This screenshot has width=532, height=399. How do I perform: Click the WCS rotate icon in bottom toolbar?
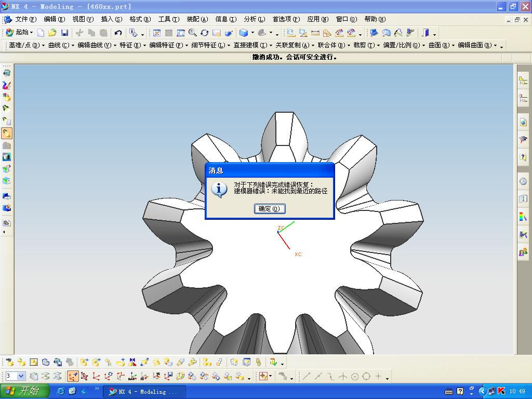click(108, 376)
